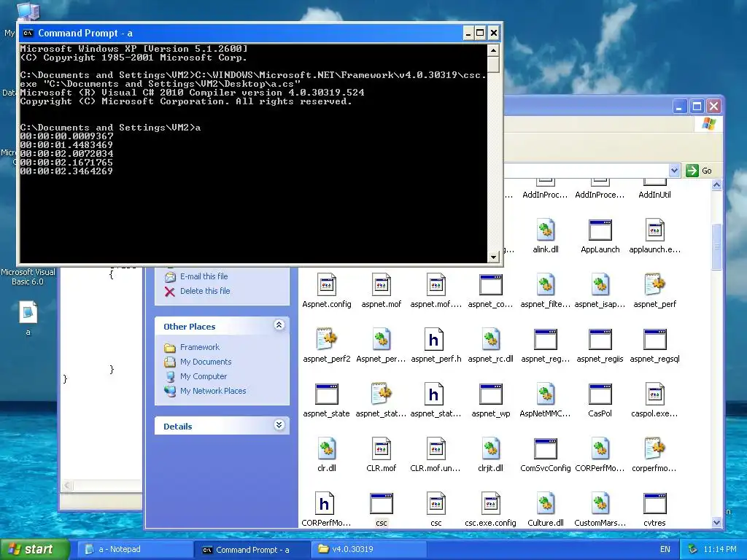Select the CLR.mof file icon
The width and height of the screenshot is (747, 560).
(x=381, y=449)
